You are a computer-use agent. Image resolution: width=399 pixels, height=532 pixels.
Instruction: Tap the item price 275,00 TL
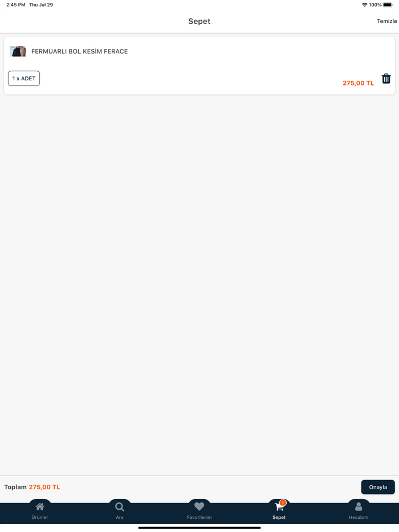pos(358,83)
